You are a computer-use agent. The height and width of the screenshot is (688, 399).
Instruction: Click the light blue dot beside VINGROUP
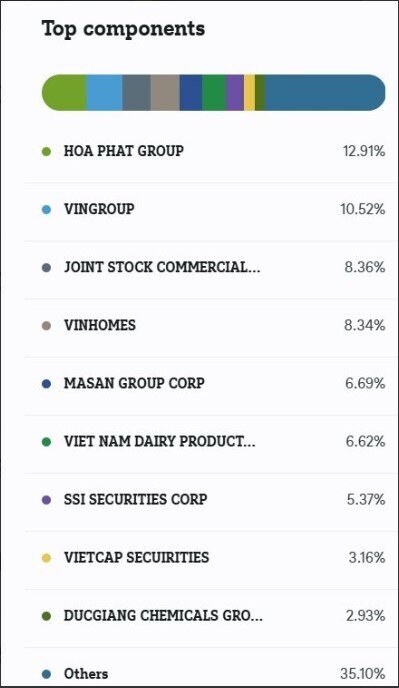click(x=47, y=210)
